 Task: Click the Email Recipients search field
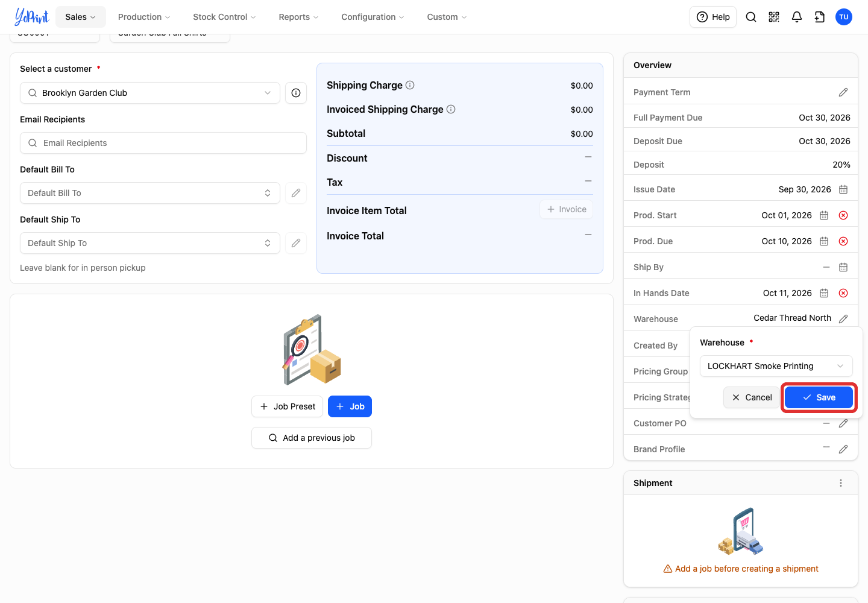pyautogui.click(x=163, y=143)
